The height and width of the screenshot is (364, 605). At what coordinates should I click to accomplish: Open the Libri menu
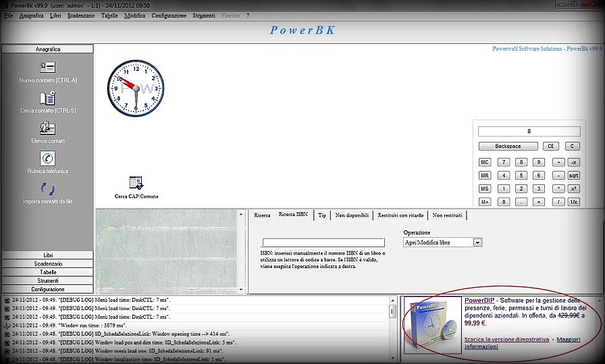click(x=55, y=16)
